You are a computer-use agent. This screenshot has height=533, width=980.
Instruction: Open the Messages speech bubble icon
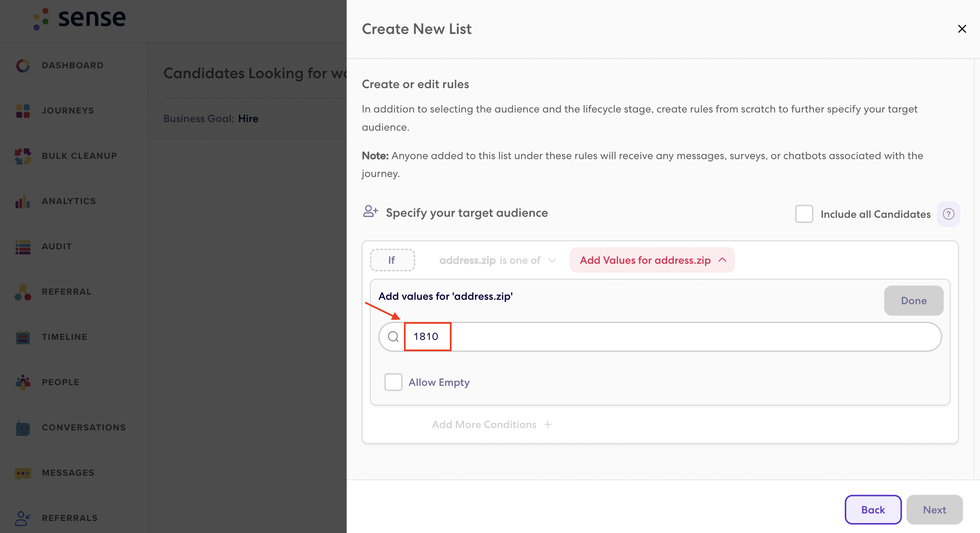pos(23,473)
